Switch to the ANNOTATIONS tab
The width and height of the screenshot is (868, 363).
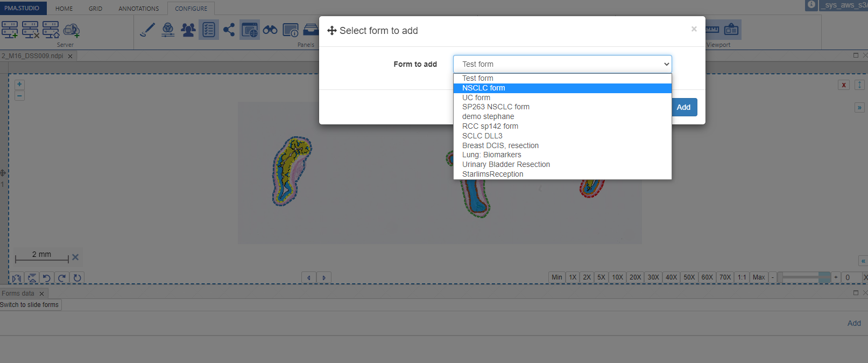coord(138,9)
